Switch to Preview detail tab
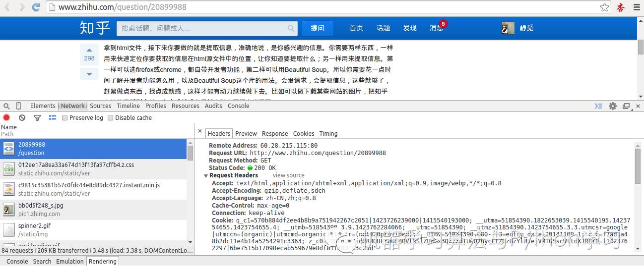This screenshot has width=644, height=273. (246, 134)
